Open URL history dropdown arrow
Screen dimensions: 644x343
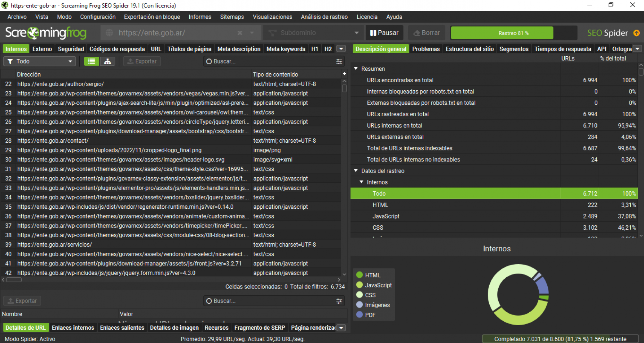(252, 33)
